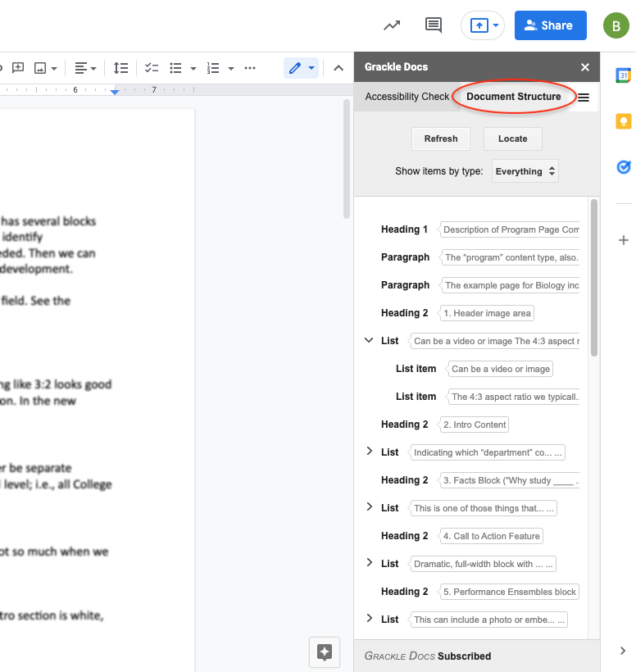Click the Refresh button
Screen dimensions: 636x672
[x=441, y=138]
